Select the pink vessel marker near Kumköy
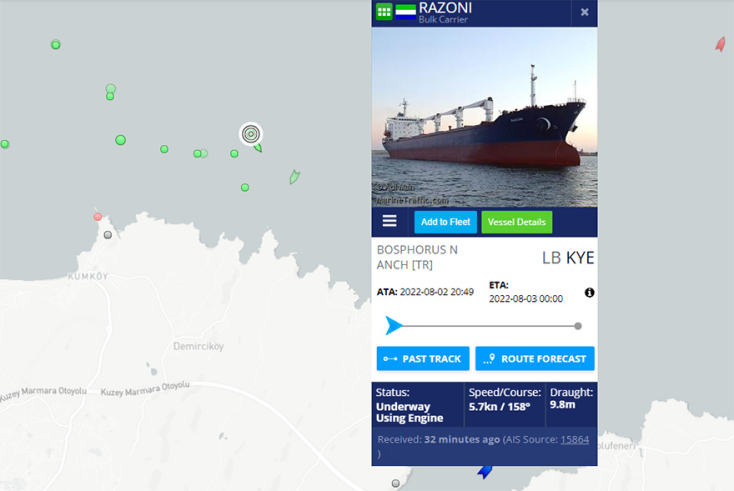The image size is (734, 491). pos(97,216)
